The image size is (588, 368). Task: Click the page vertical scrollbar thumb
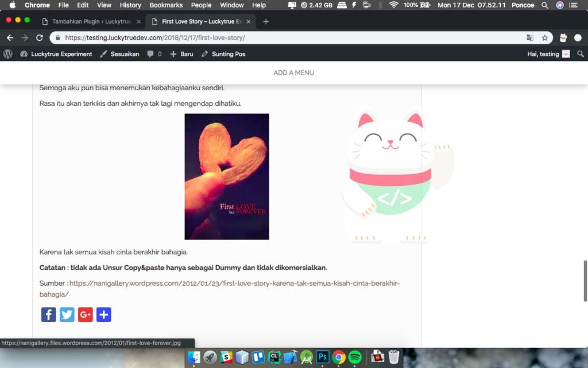(585, 281)
